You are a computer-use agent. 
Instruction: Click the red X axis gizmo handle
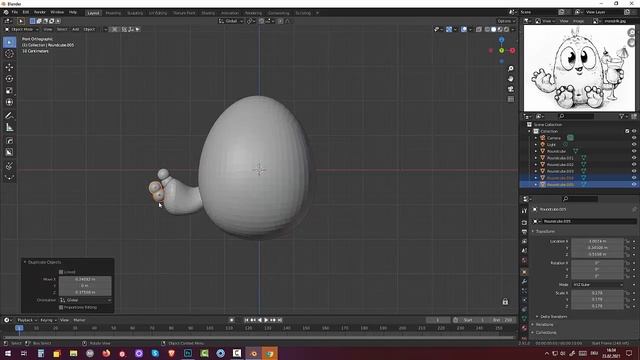[x=512, y=51]
